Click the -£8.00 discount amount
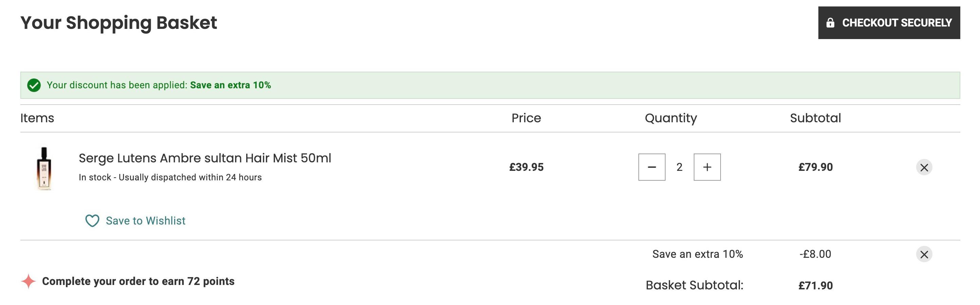 point(815,254)
